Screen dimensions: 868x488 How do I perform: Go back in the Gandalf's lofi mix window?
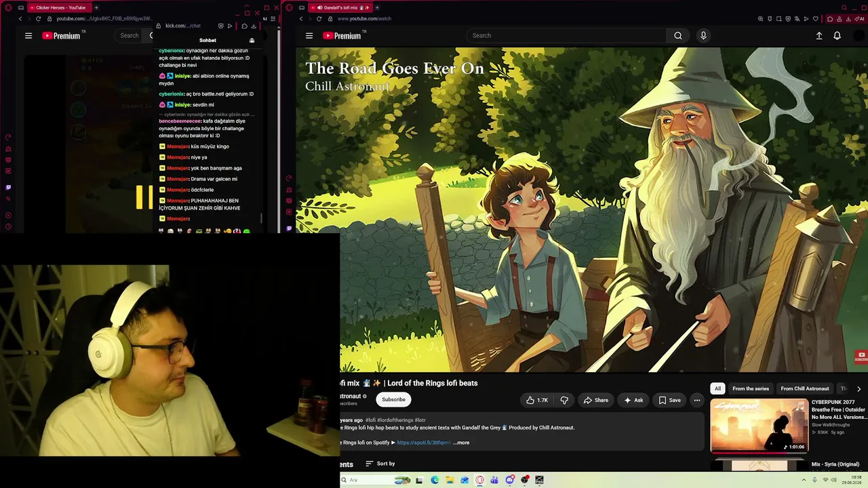point(301,18)
